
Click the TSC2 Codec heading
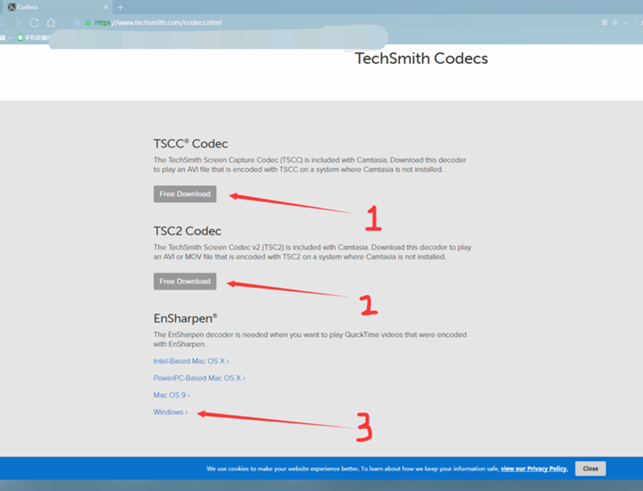pos(187,231)
